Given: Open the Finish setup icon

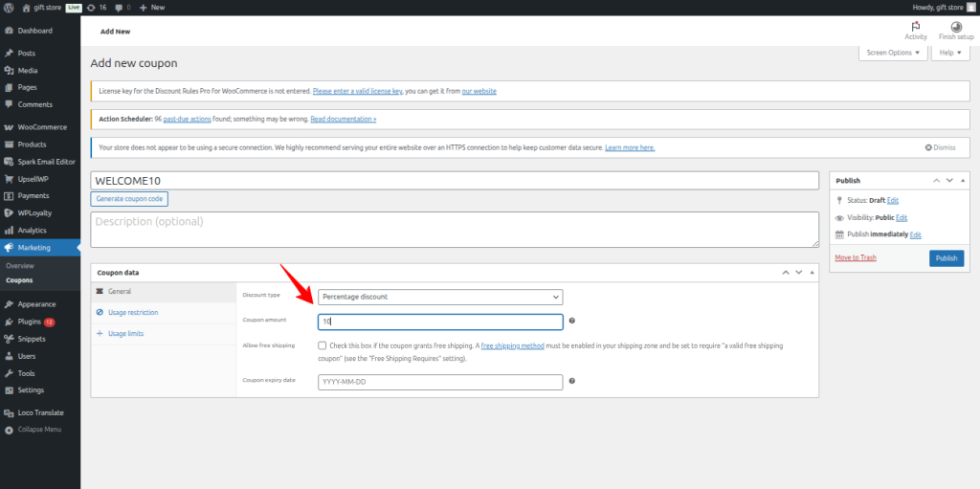Looking at the screenshot, I should click(x=955, y=27).
